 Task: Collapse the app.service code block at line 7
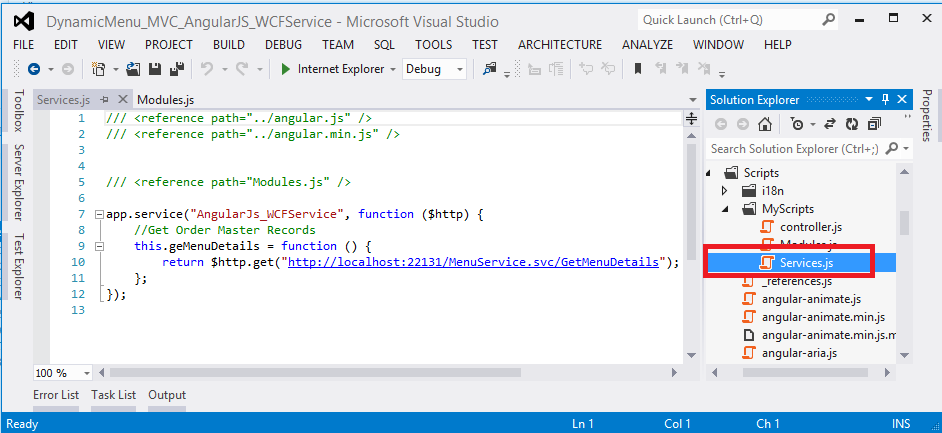pos(98,214)
